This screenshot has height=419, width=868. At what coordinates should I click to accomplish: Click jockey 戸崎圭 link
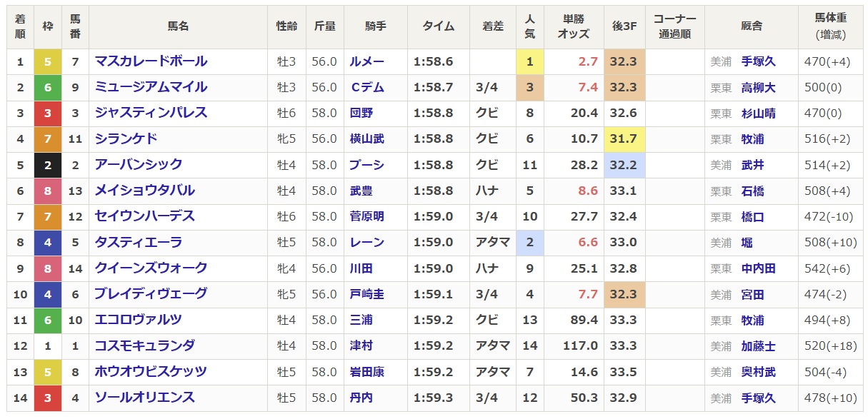point(366,294)
